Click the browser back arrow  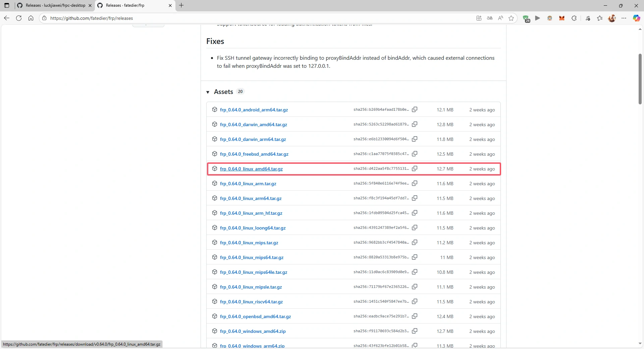click(7, 18)
